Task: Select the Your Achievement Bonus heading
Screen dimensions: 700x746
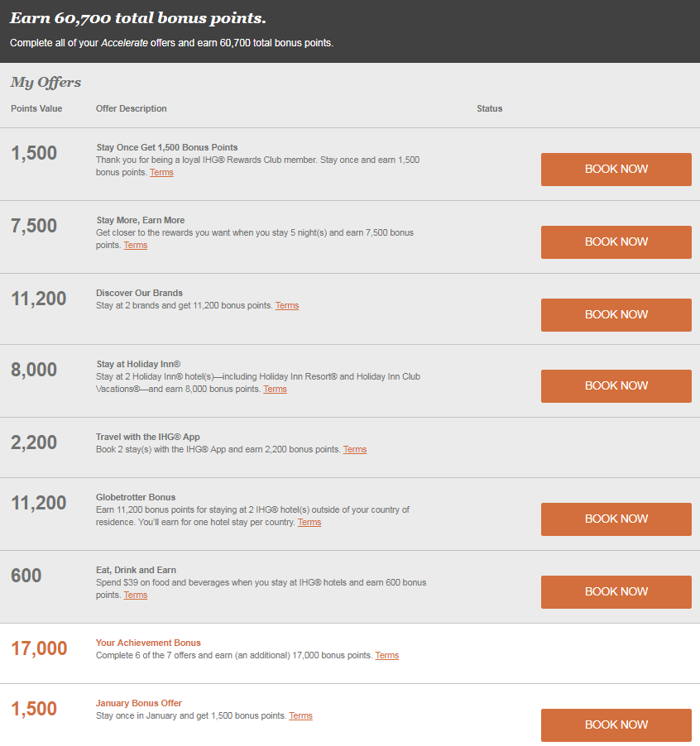Action: pos(148,643)
